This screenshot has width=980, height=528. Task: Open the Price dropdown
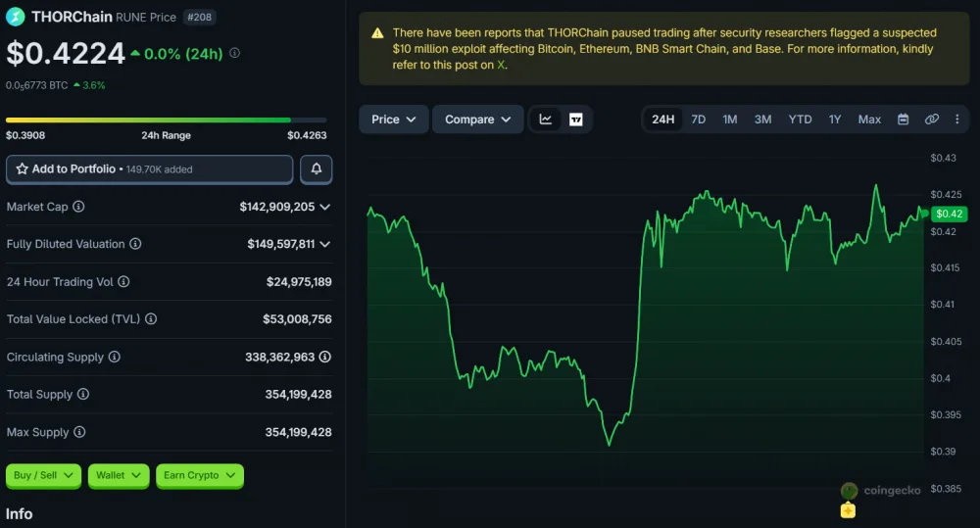(394, 120)
